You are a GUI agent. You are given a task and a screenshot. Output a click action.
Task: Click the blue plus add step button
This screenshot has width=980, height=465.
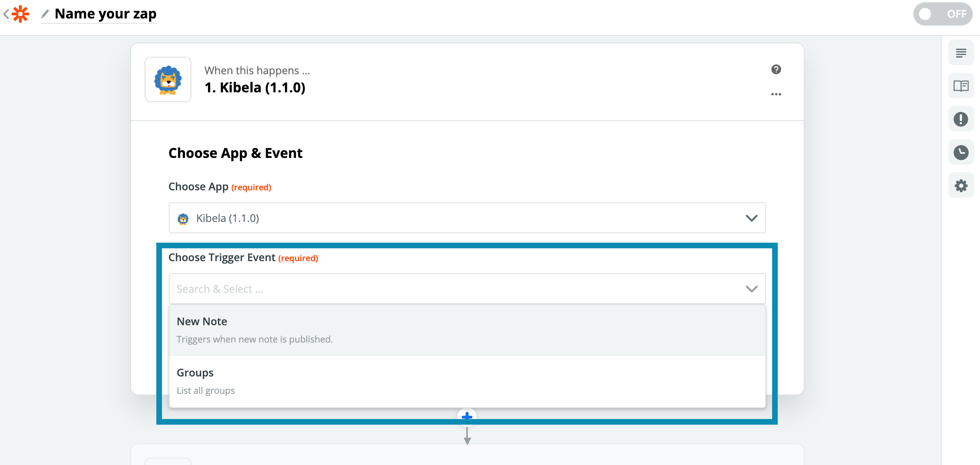coord(467,417)
